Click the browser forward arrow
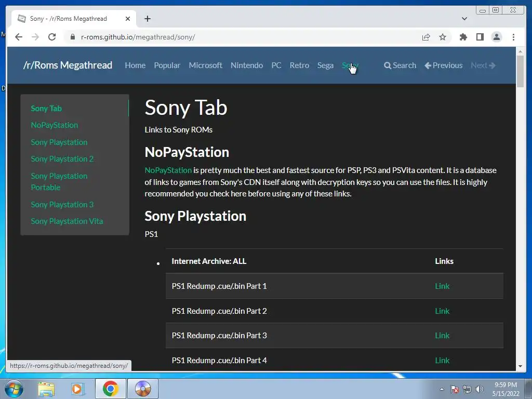Viewport: 532px width, 399px height. click(35, 37)
